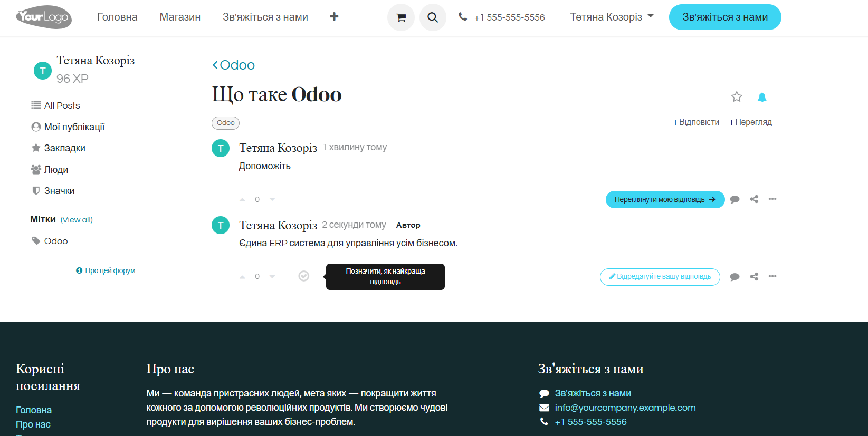The height and width of the screenshot is (436, 868).
Task: Toggle the favorite star for this question
Action: [x=737, y=97]
